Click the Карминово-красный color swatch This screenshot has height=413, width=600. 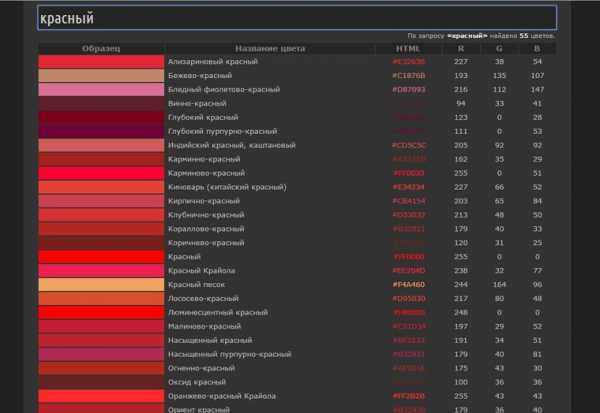coord(101,173)
